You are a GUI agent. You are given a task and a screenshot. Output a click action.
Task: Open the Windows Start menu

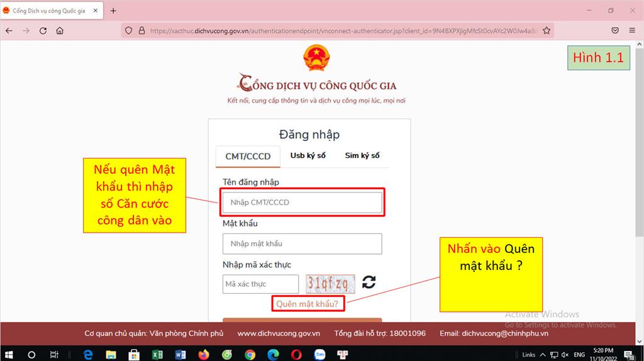pos(9,355)
